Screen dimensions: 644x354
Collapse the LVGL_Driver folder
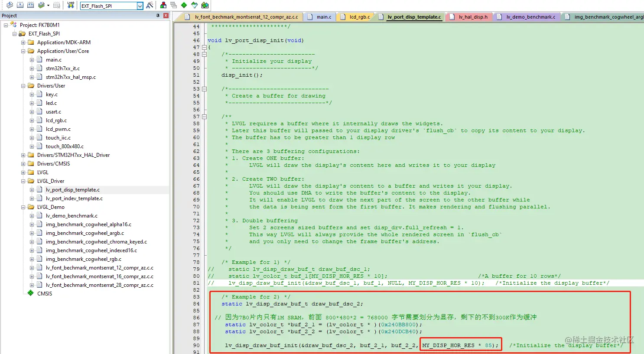(23, 181)
